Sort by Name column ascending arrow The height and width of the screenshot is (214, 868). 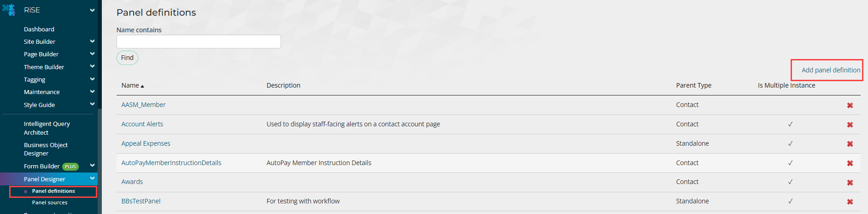tap(142, 86)
